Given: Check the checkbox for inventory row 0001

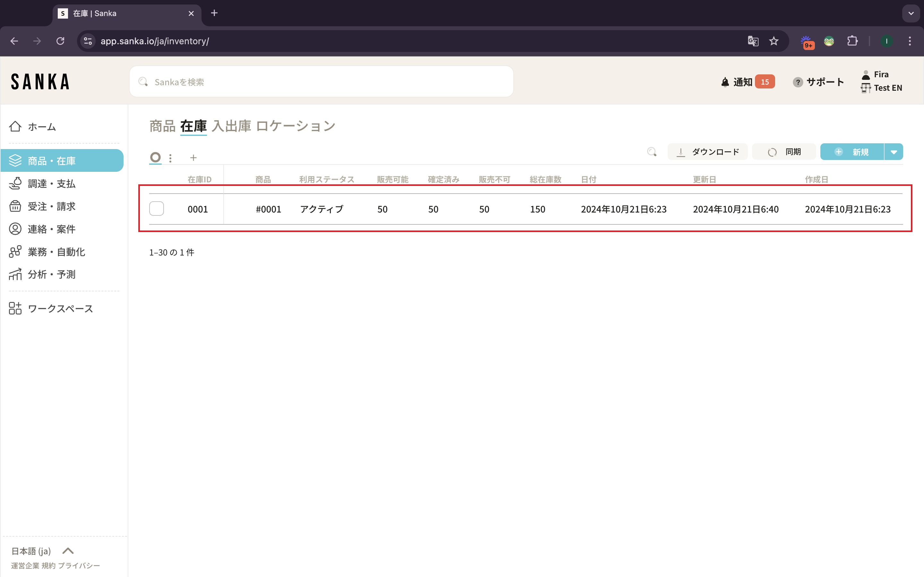Looking at the screenshot, I should tap(157, 209).
